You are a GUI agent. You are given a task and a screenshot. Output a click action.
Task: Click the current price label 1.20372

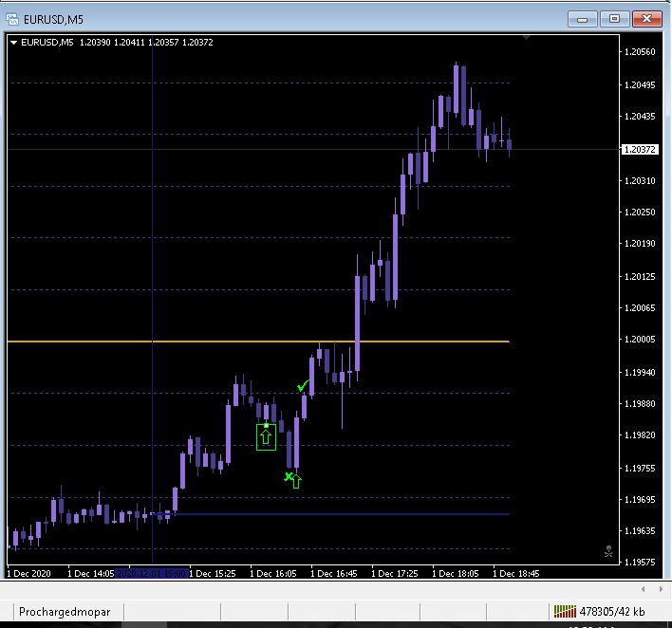click(x=640, y=150)
